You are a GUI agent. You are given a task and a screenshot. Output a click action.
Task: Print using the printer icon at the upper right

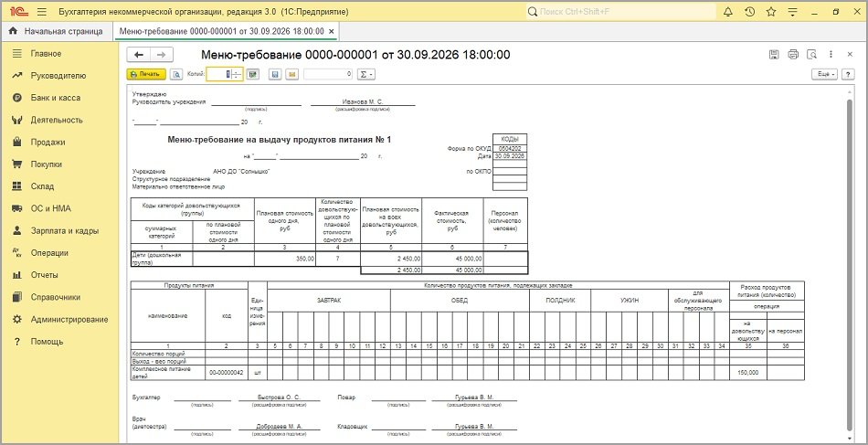[793, 54]
